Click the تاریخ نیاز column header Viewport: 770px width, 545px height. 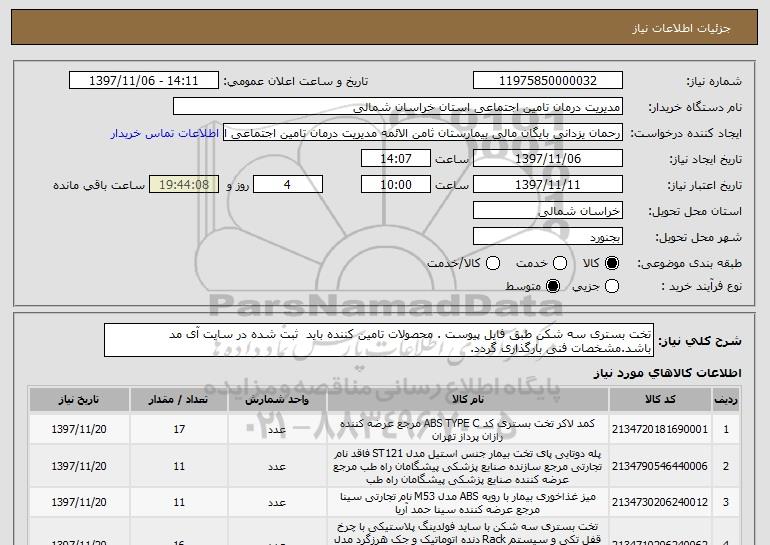tap(79, 400)
